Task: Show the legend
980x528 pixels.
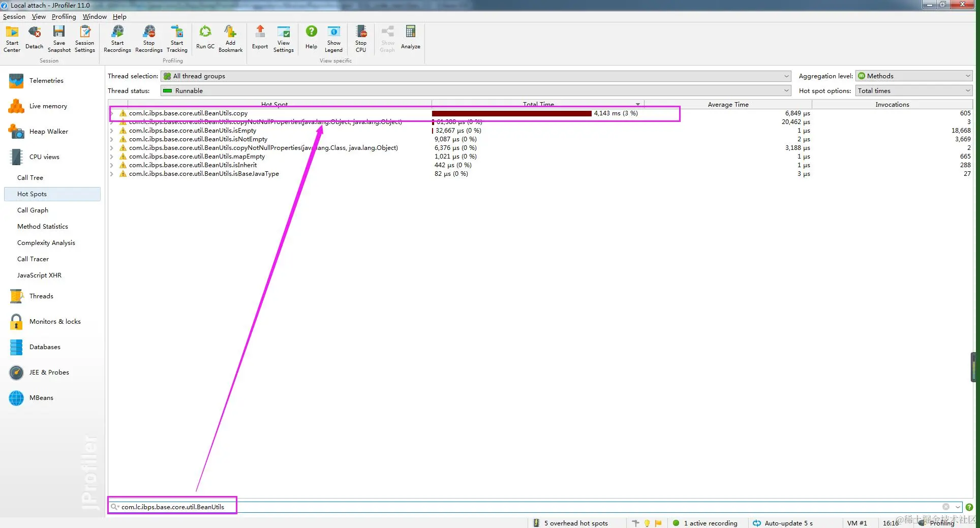Action: tap(334, 39)
